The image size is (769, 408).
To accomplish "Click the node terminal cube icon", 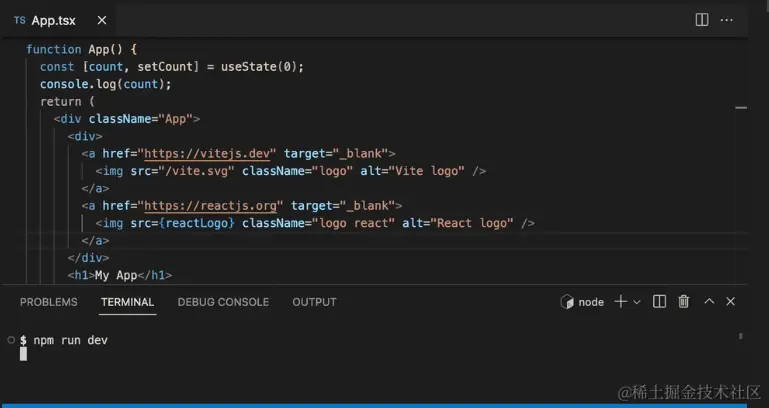I will pos(567,302).
